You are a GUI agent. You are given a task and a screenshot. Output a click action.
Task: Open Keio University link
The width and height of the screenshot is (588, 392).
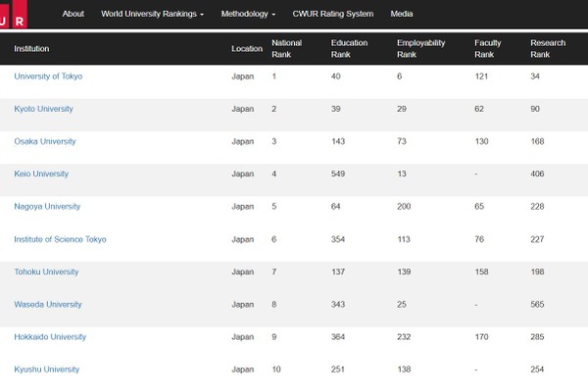click(41, 173)
